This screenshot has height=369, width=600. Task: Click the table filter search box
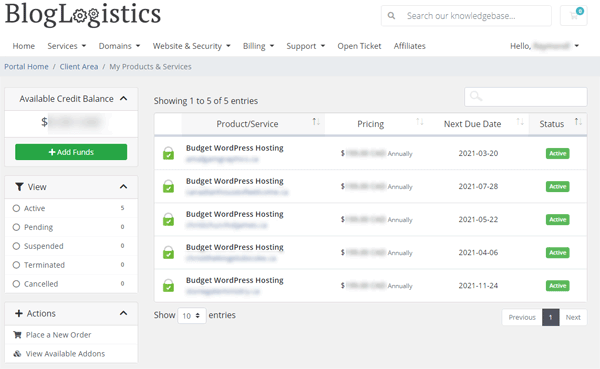(526, 97)
